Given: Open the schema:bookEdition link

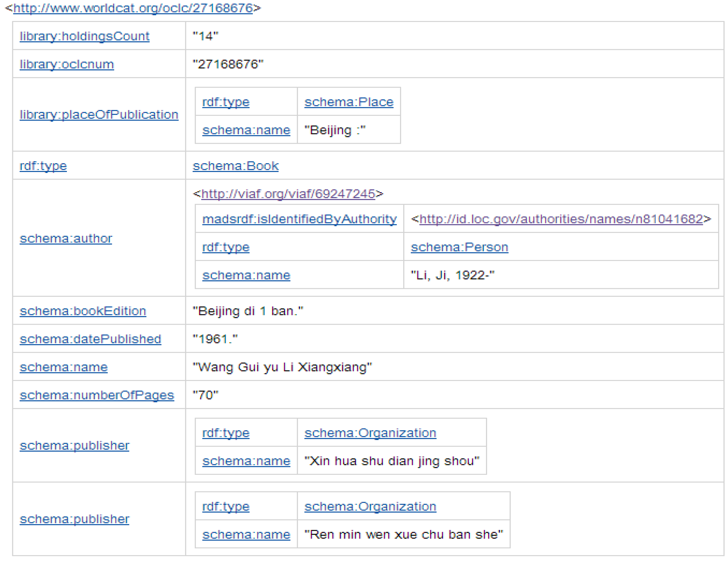Looking at the screenshot, I should (83, 311).
